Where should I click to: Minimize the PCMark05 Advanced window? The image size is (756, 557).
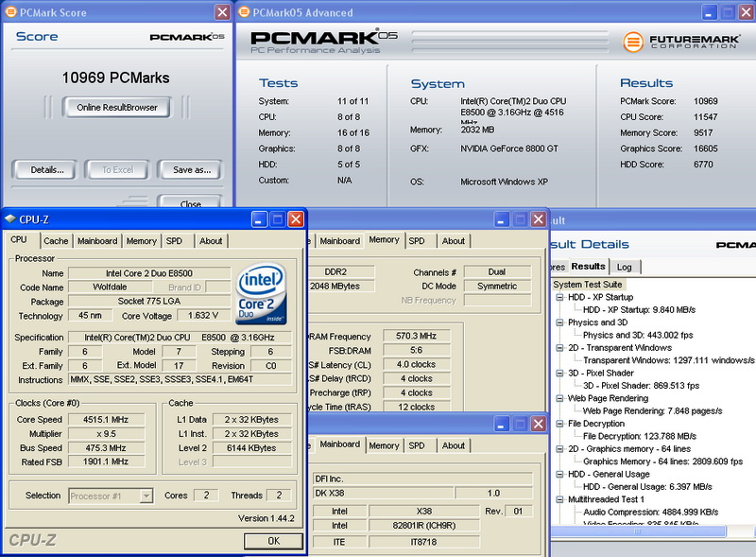(x=709, y=12)
